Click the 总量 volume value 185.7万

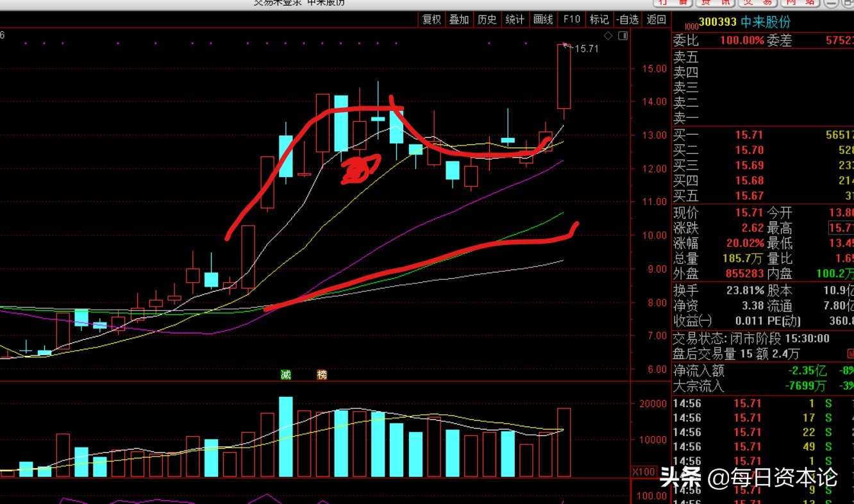pyautogui.click(x=744, y=259)
